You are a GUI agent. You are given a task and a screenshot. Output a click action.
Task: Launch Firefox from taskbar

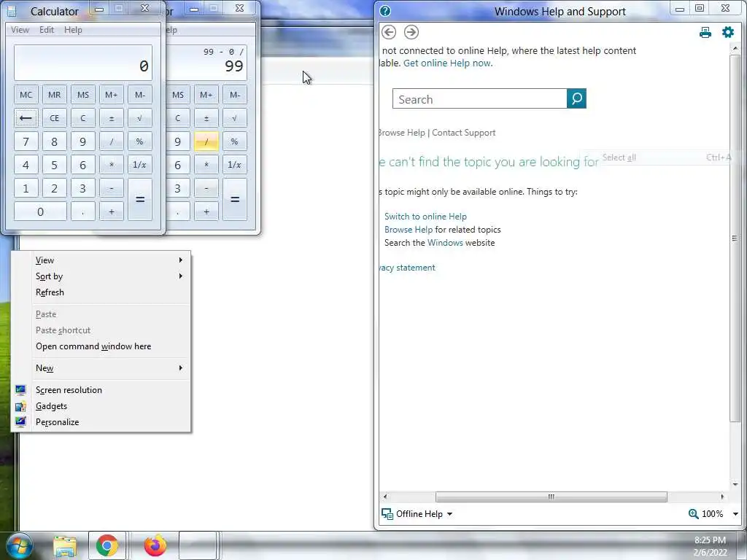[x=155, y=545]
